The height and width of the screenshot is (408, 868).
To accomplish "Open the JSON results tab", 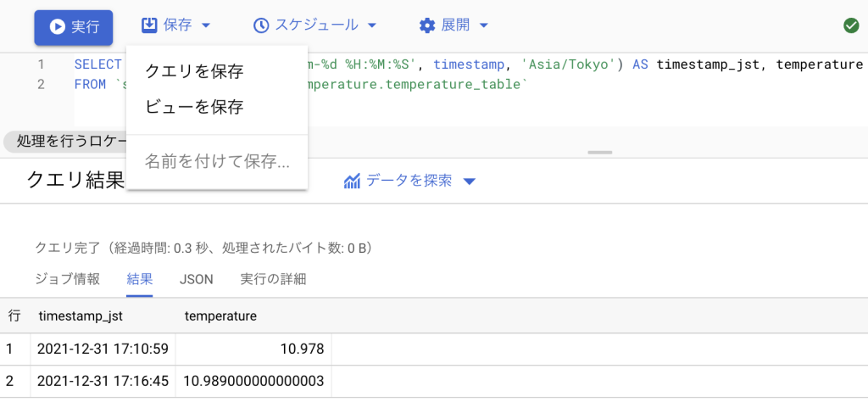I will pyautogui.click(x=196, y=279).
